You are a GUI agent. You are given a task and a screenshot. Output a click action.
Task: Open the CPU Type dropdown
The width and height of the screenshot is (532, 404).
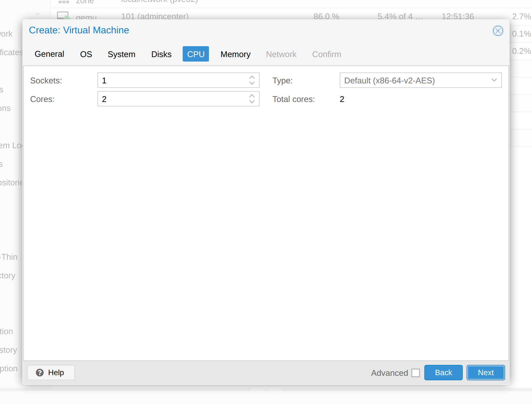(x=494, y=80)
